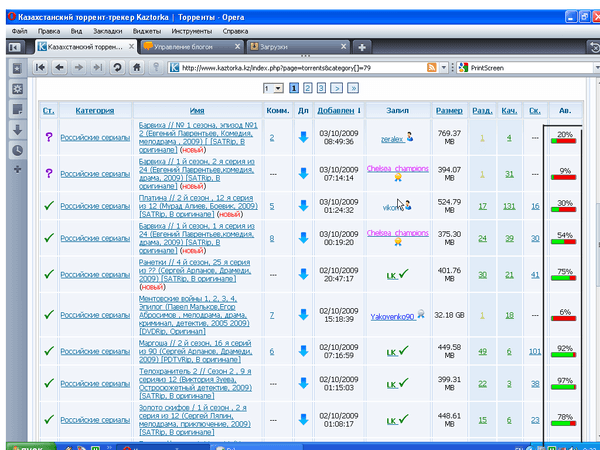Jump to last page with » button
Screen dimensions: 600x450
point(353,88)
